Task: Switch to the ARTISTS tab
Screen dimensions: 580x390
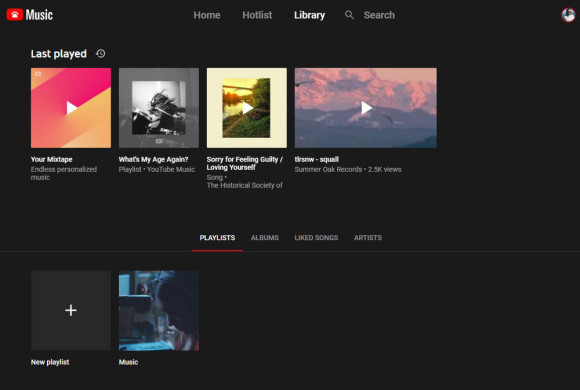Action: point(368,238)
